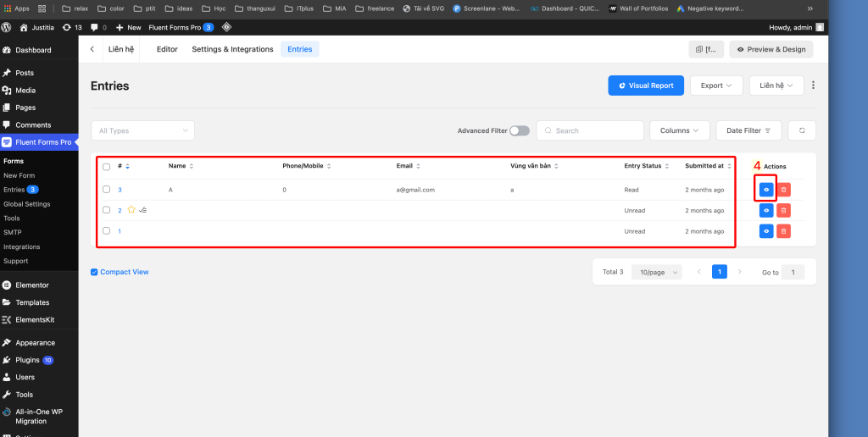Open WordPress logo menu in admin bar

pyautogui.click(x=7, y=27)
